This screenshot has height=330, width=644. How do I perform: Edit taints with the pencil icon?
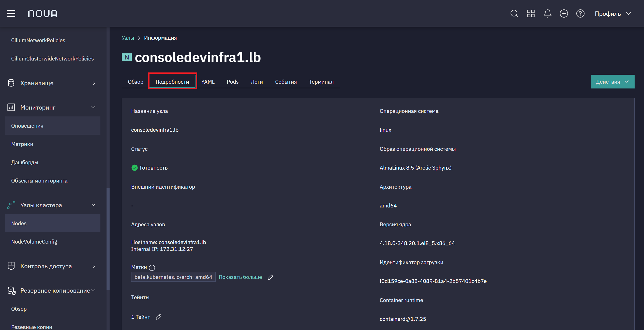pos(159,317)
